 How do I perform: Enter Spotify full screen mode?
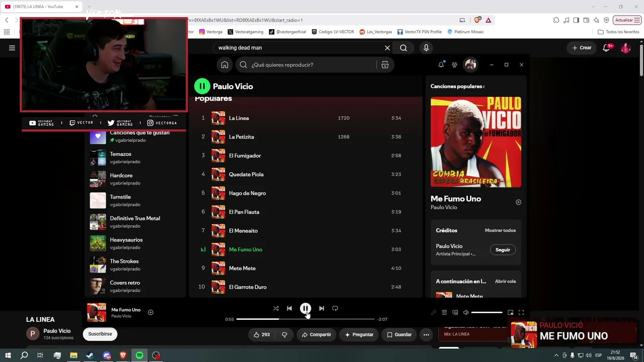coord(521,312)
